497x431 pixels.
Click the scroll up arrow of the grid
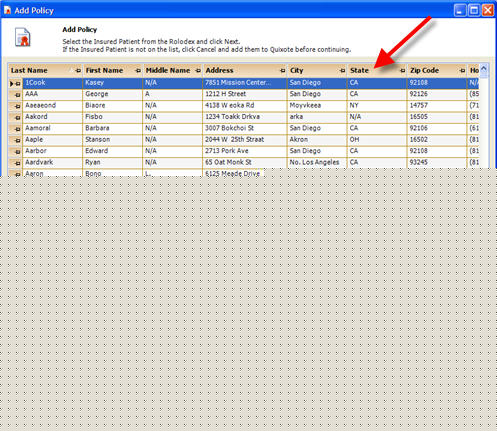coord(484,69)
